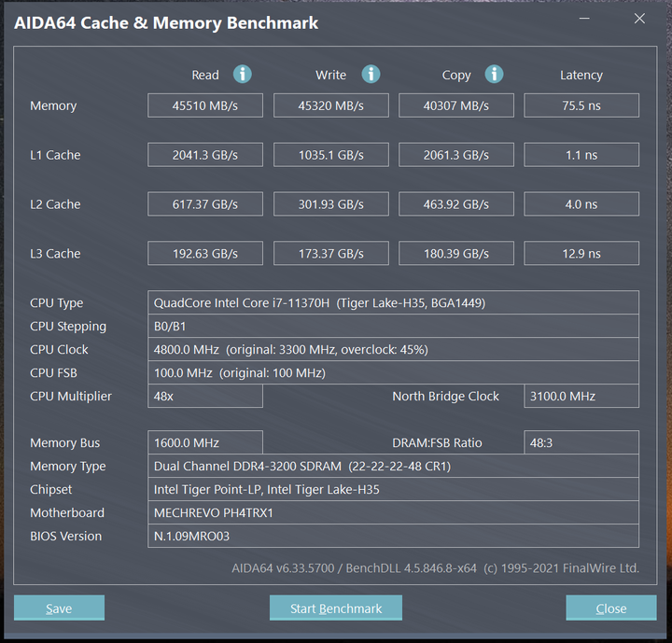Click the L1 Cache row label
Screen dimensions: 672x643
click(x=55, y=155)
